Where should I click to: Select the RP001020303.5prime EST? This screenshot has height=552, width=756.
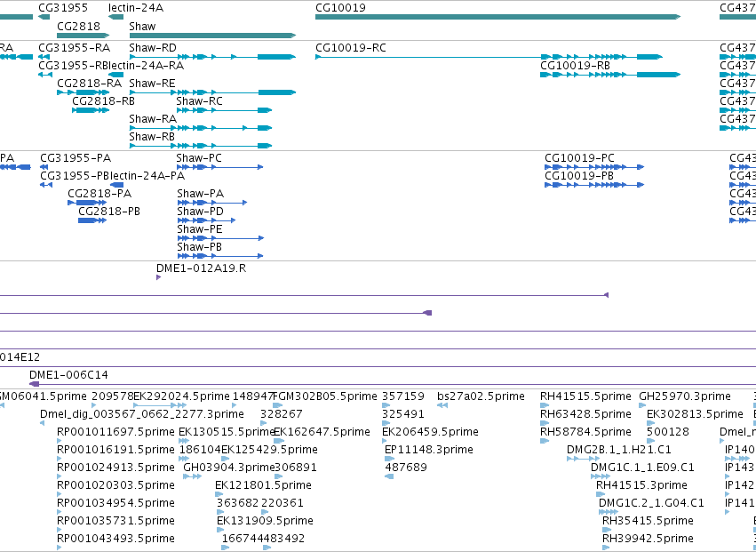point(60,494)
